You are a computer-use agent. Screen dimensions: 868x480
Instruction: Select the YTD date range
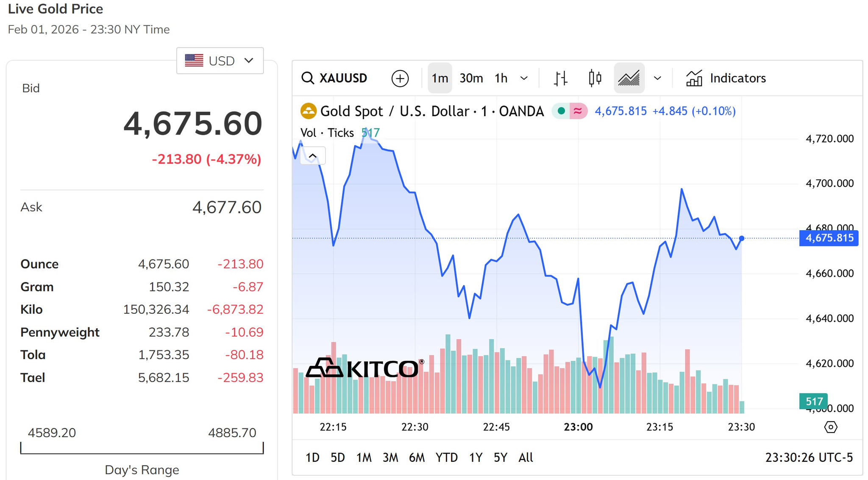point(446,458)
